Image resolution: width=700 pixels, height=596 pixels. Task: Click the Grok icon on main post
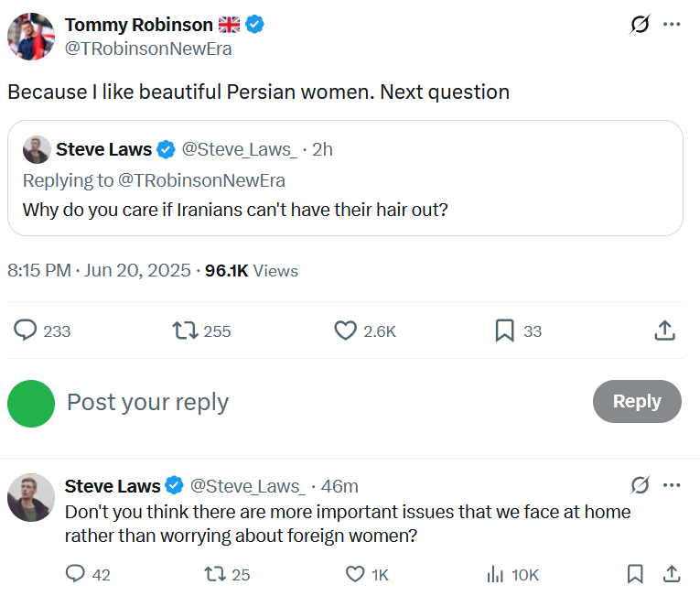click(640, 24)
